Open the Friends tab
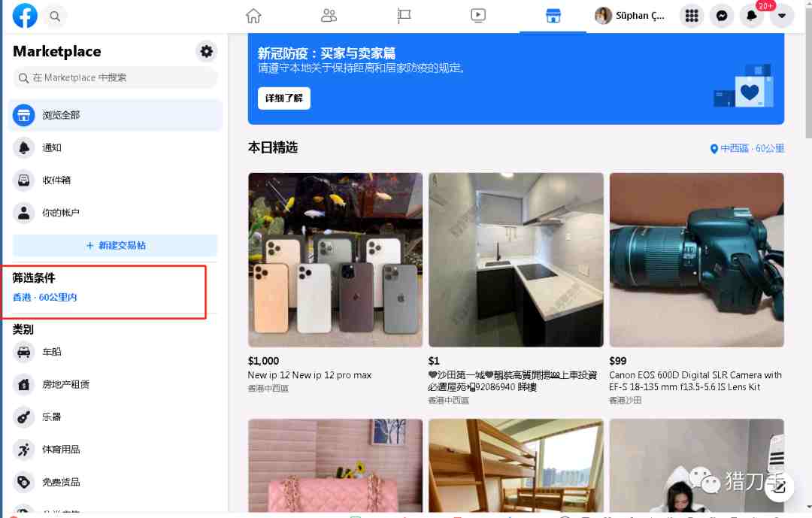Viewport: 812px width, 518px height. [x=329, y=16]
